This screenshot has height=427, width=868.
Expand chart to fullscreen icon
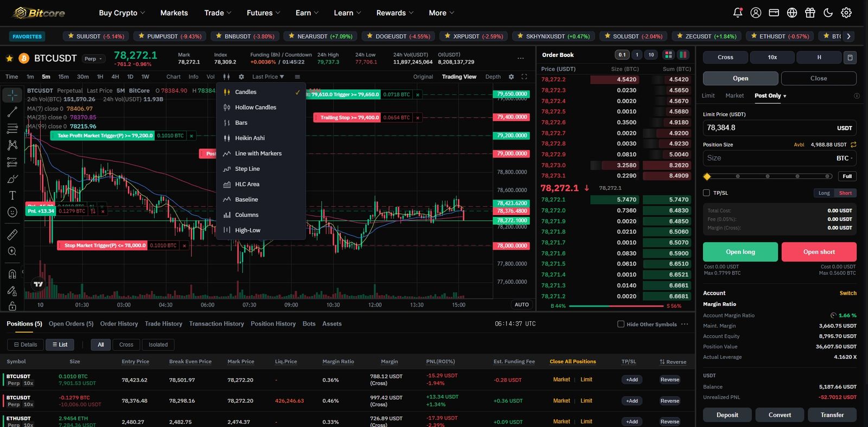tap(524, 77)
